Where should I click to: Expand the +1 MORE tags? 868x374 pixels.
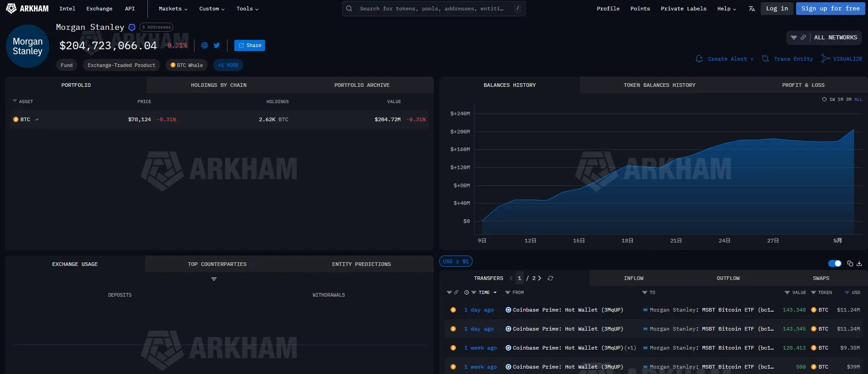pyautogui.click(x=228, y=65)
